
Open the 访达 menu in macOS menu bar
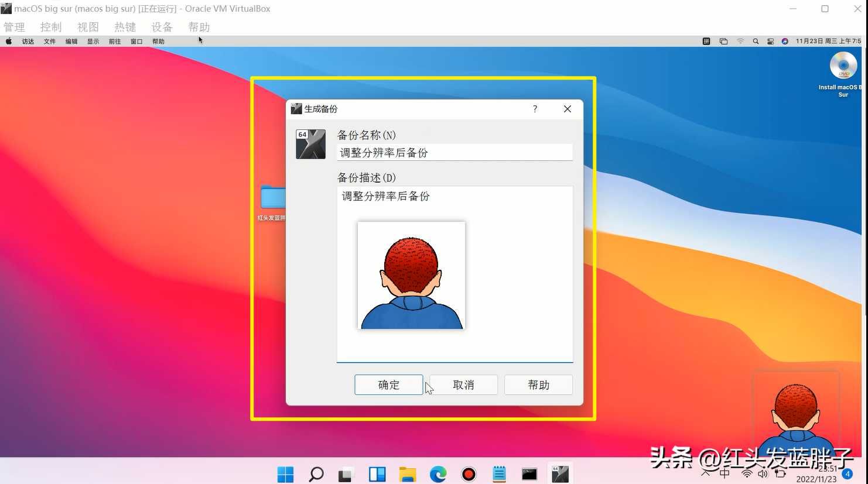tap(28, 42)
